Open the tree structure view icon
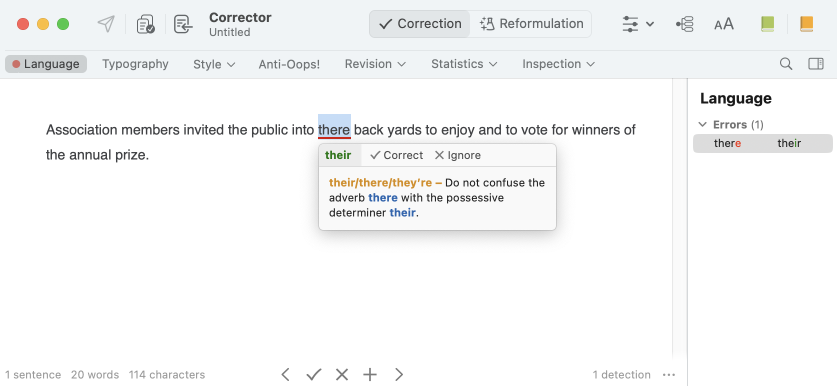837x386 pixels. pos(684,24)
